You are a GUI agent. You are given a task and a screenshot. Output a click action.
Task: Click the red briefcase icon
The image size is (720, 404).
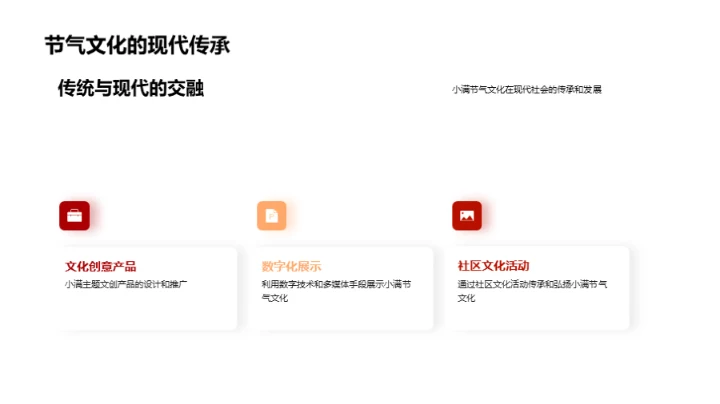click(x=74, y=215)
